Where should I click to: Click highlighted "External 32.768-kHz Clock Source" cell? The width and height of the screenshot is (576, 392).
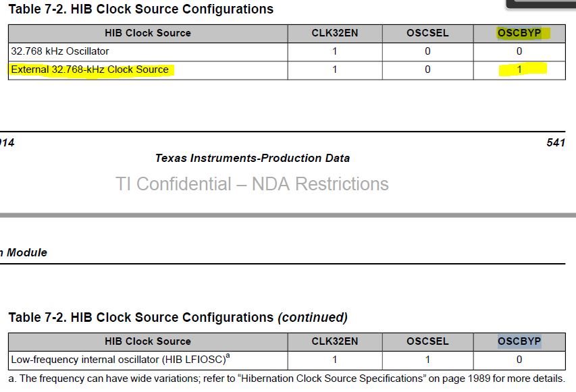[x=90, y=69]
